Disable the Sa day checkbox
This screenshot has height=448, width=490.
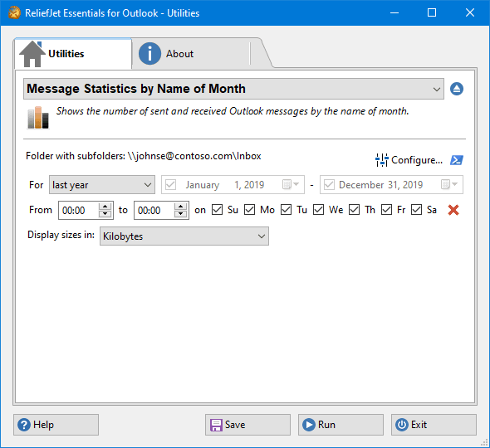(x=416, y=210)
